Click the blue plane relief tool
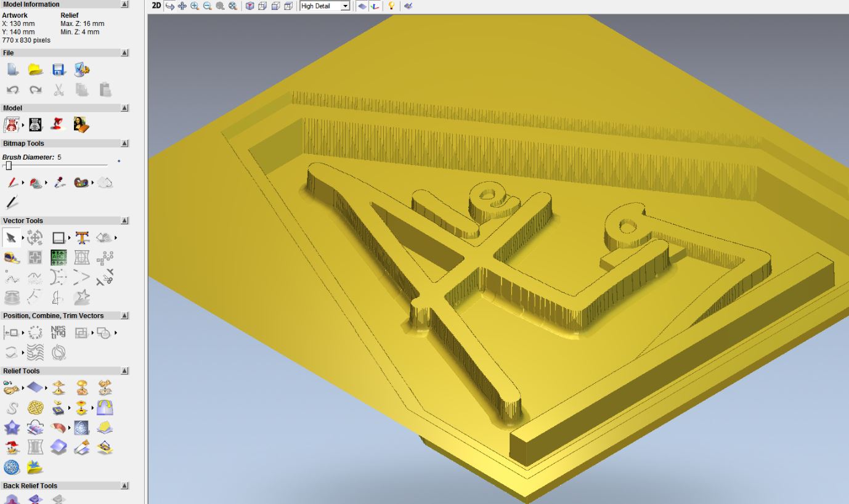 [36, 388]
